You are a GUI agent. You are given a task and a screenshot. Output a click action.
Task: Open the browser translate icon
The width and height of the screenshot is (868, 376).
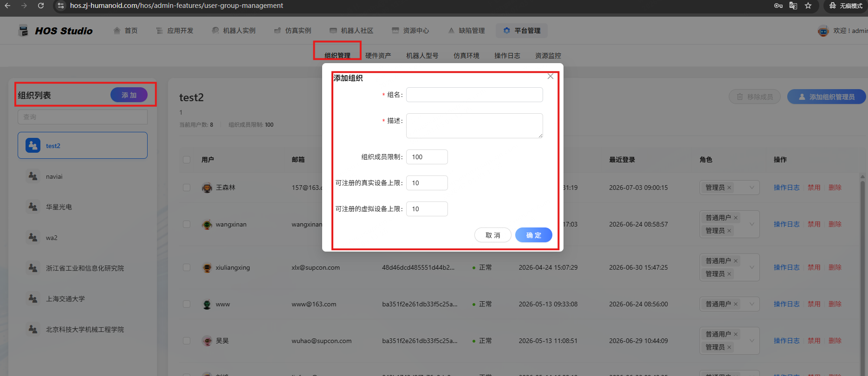click(793, 6)
